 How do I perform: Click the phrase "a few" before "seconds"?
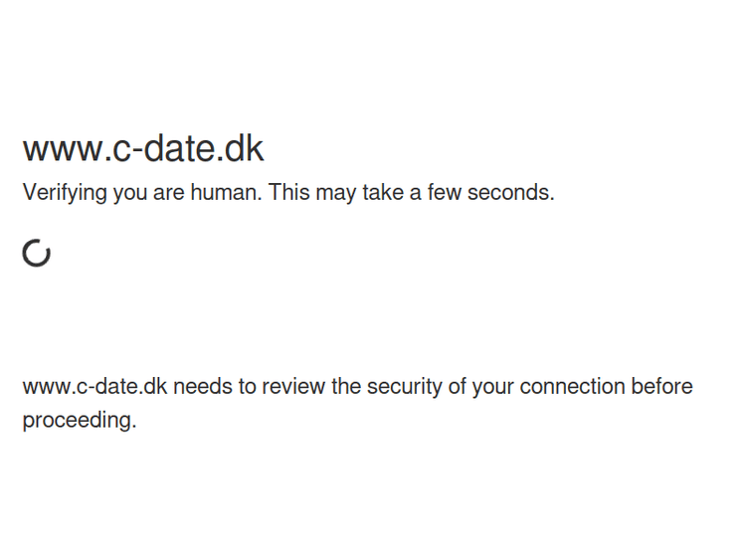435,193
